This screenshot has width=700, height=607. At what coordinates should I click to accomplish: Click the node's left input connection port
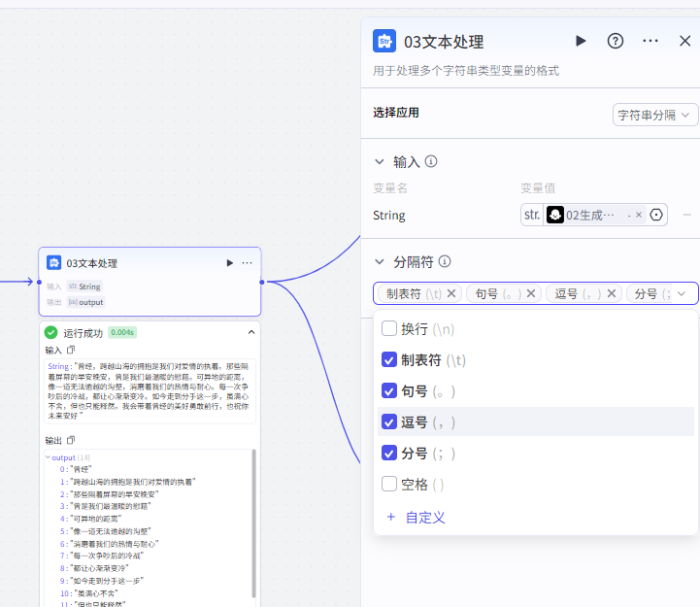39,283
